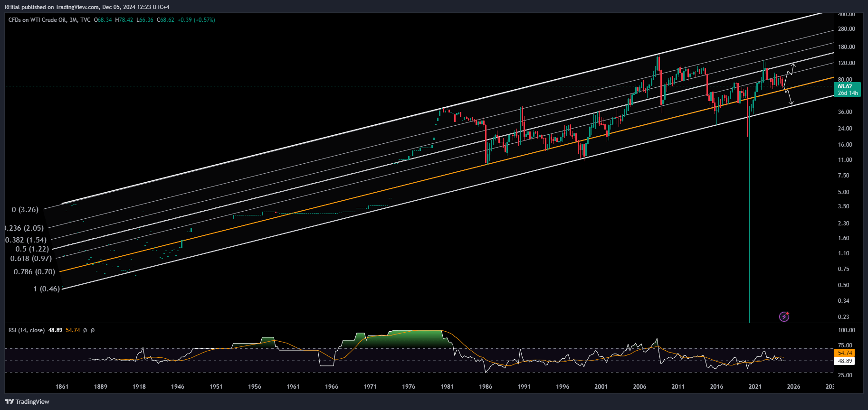Click the 75.00 label on RSI axis
Image resolution: width=868 pixels, height=410 pixels.
[x=845, y=345]
